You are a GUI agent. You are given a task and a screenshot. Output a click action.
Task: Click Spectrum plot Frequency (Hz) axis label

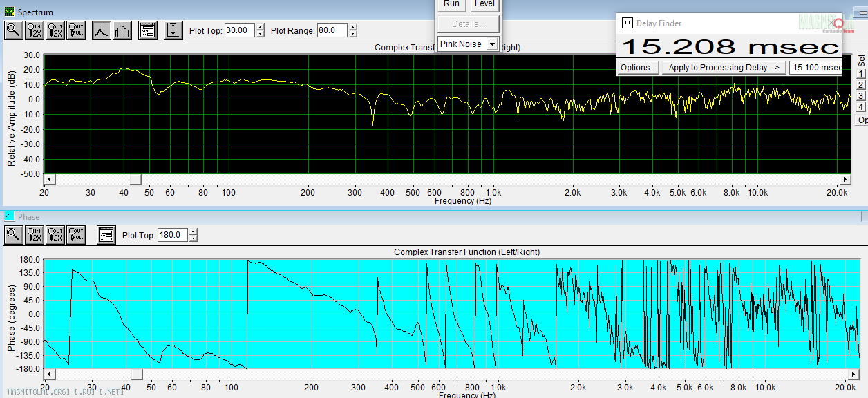pos(464,201)
